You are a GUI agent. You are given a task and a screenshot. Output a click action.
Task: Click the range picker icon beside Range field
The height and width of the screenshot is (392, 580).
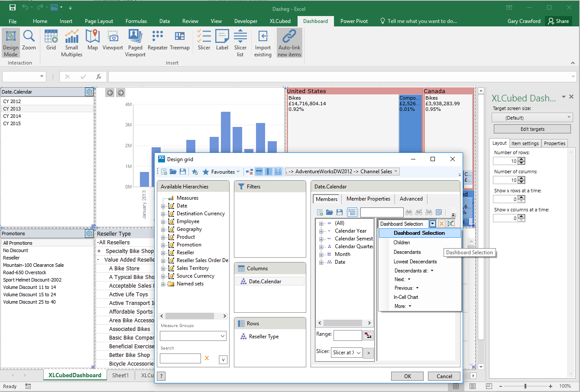368,335
